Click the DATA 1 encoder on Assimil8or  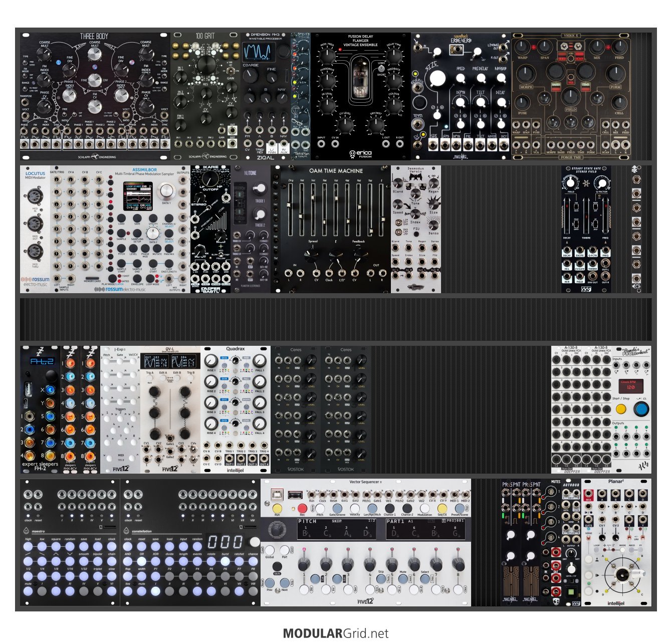(x=166, y=191)
